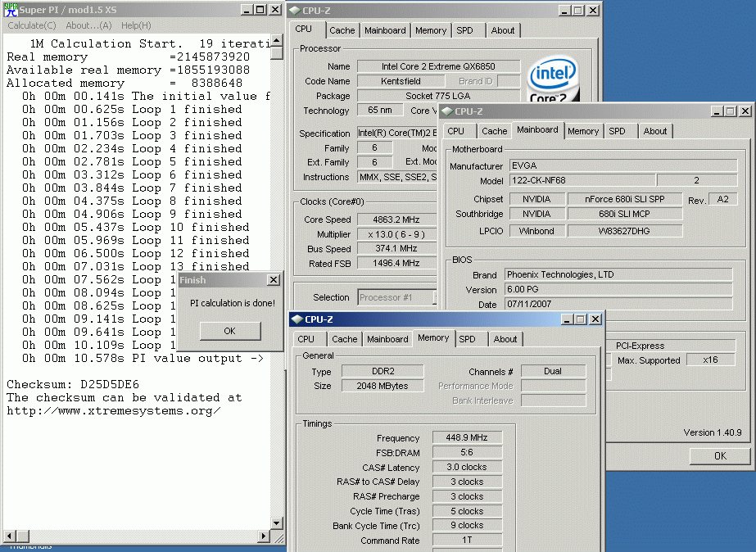Image resolution: width=756 pixels, height=552 pixels.
Task: Close the Finish dialog
Action: click(274, 279)
